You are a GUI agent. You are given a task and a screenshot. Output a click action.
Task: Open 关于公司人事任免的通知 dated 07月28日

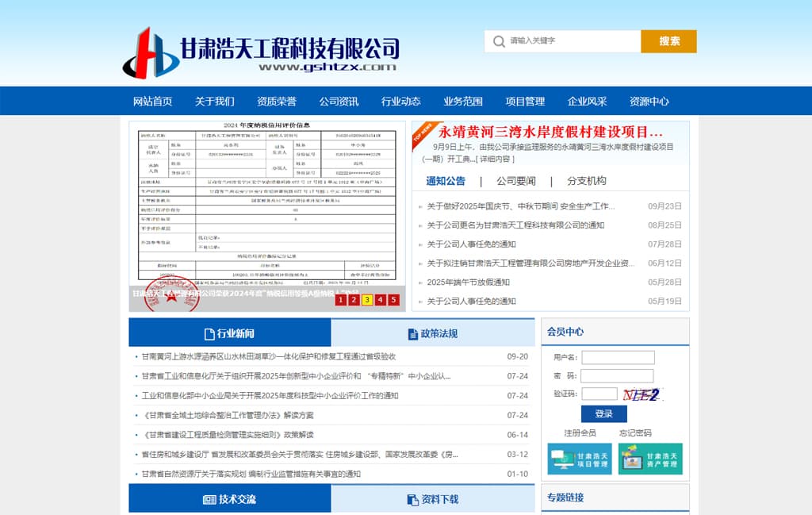(471, 244)
